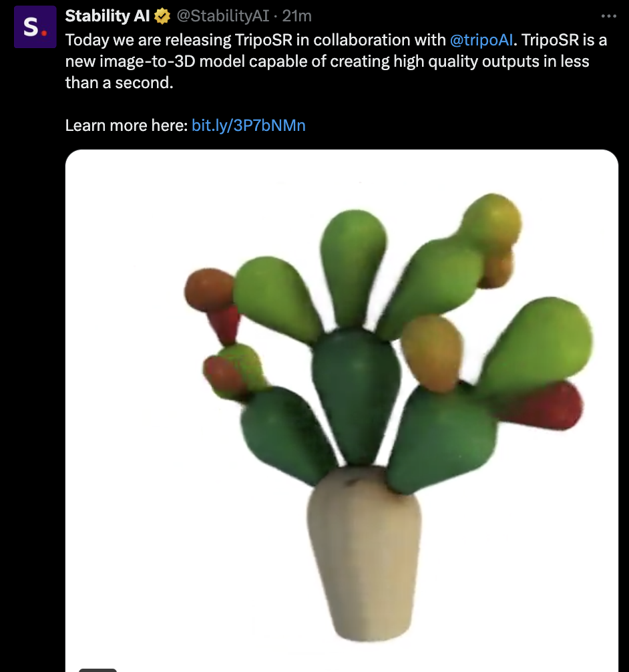Click the gold verified badge beside Stability AI
The height and width of the screenshot is (672, 629).
point(162,16)
